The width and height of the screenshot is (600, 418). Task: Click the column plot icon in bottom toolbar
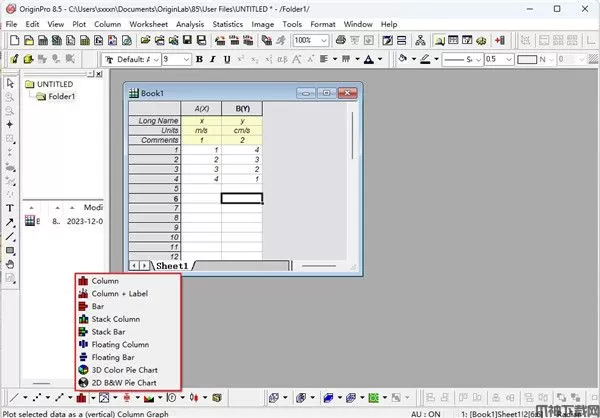pyautogui.click(x=80, y=397)
